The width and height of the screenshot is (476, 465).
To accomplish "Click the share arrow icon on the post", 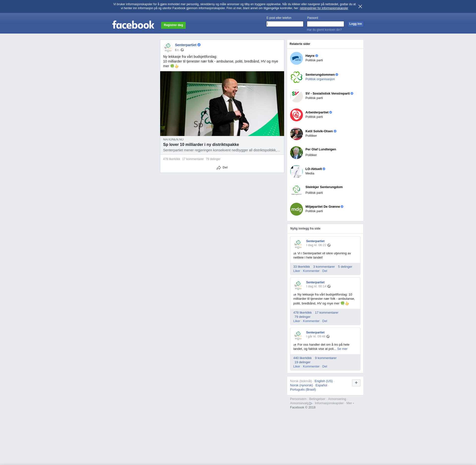I will pyautogui.click(x=219, y=168).
